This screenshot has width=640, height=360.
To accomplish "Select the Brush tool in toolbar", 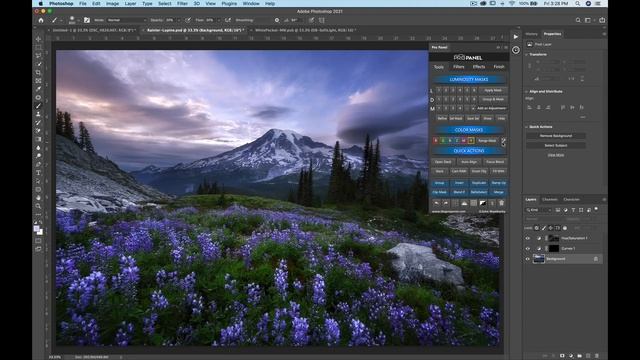I will (x=38, y=106).
